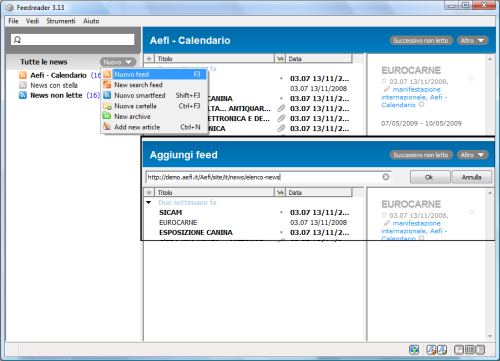Click Ok to confirm the feed URL
This screenshot has height=361, width=500.
[x=430, y=177]
